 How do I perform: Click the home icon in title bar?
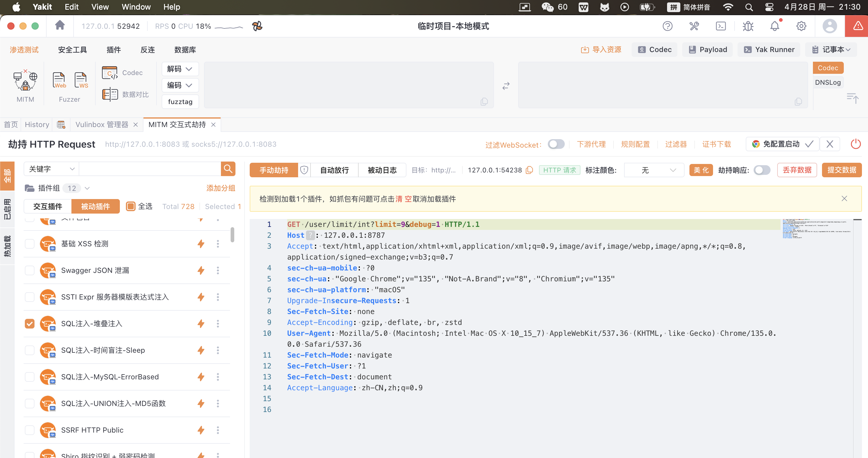point(60,25)
